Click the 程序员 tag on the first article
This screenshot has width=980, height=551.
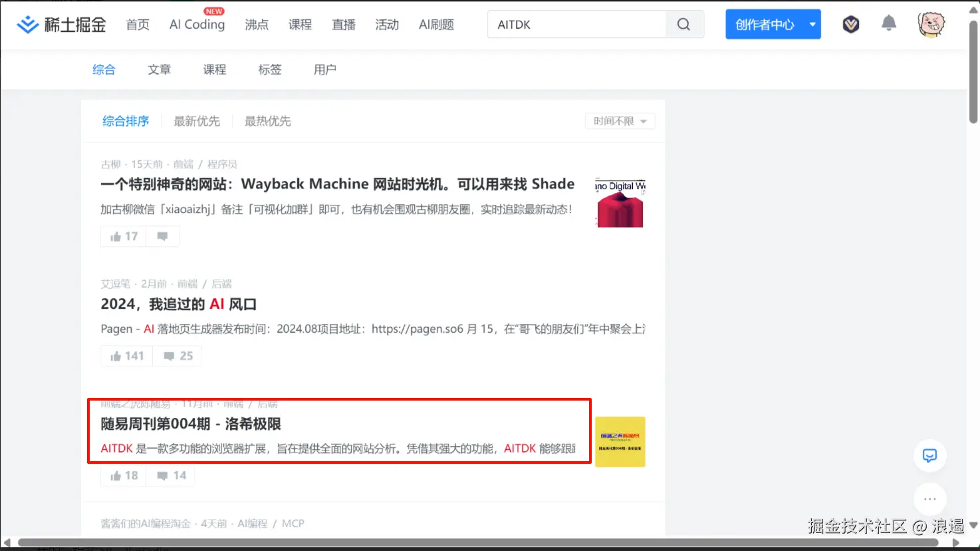point(222,164)
